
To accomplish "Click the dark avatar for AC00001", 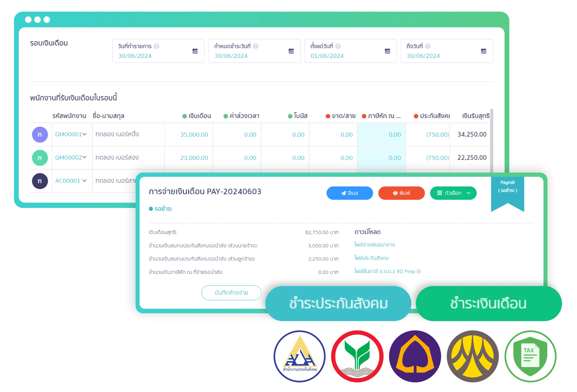I will coord(40,181).
